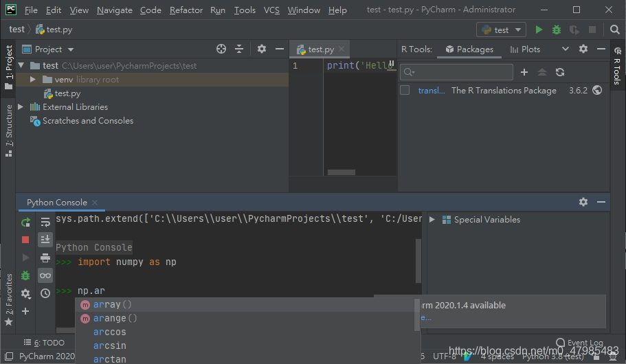The image size is (626, 364).
Task: Run with coverage icon in top toolbar
Action: coord(574,30)
